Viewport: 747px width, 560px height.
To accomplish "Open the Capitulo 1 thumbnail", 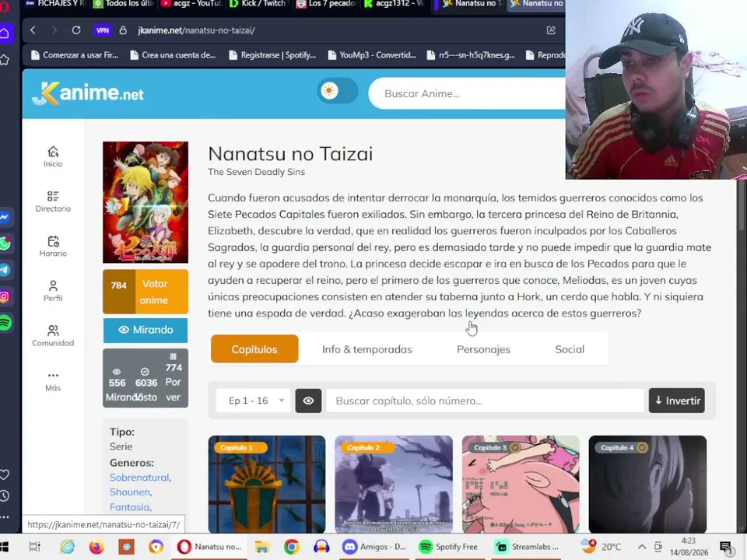I will point(267,485).
